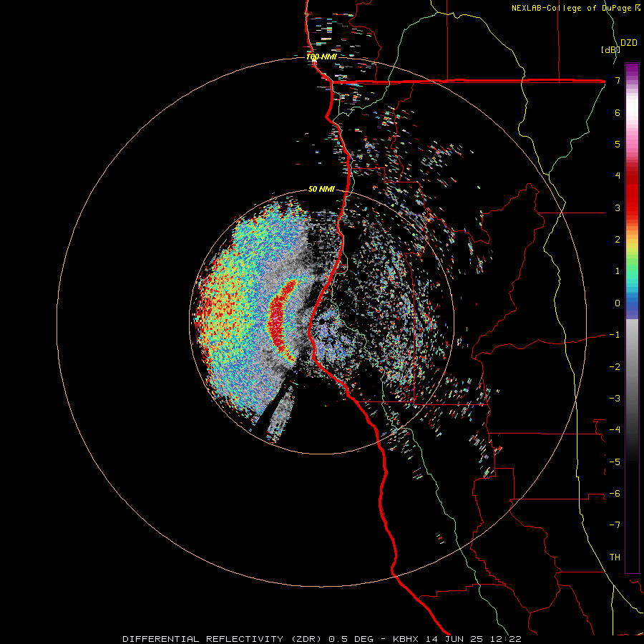
Task: Click the TH threshold label on color scale
Action: [x=615, y=557]
